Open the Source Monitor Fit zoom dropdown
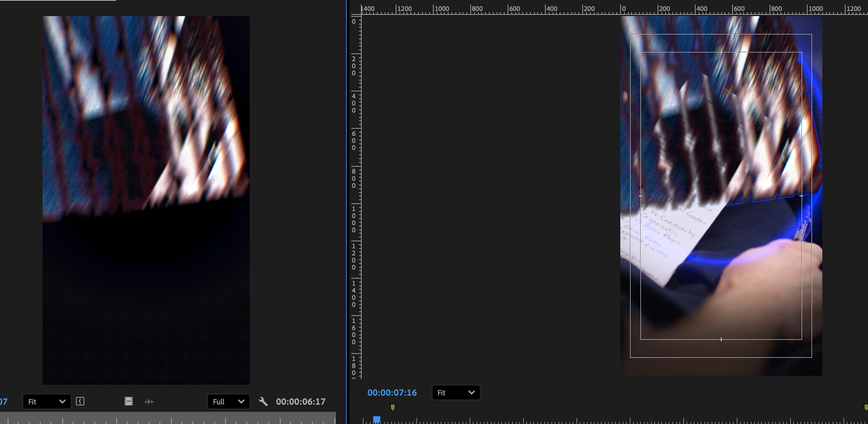Screen dimensions: 868x424 47,401
